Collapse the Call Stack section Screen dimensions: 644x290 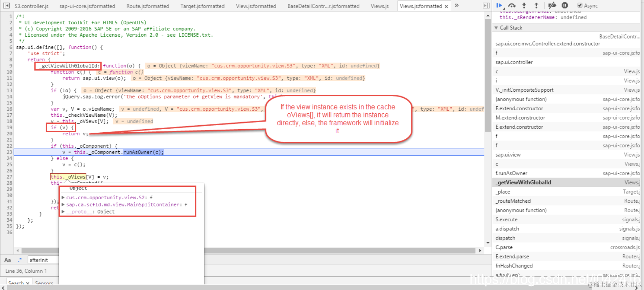tap(496, 28)
